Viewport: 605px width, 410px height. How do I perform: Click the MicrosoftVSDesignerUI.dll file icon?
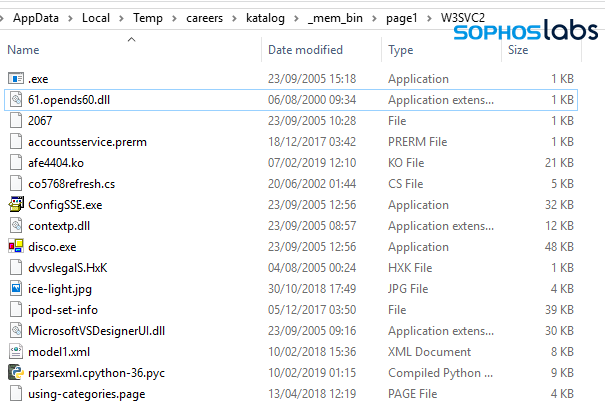click(x=16, y=330)
